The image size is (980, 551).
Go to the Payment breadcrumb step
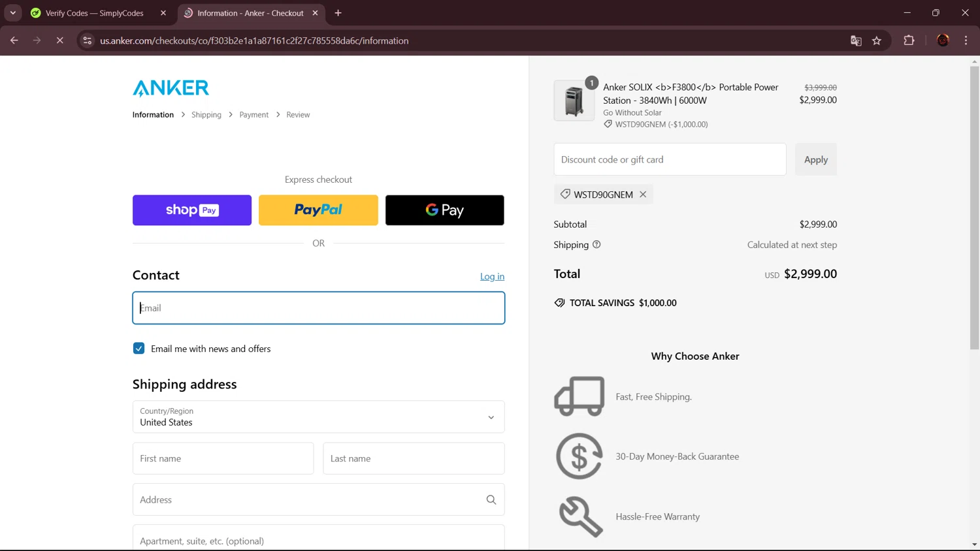[253, 115]
